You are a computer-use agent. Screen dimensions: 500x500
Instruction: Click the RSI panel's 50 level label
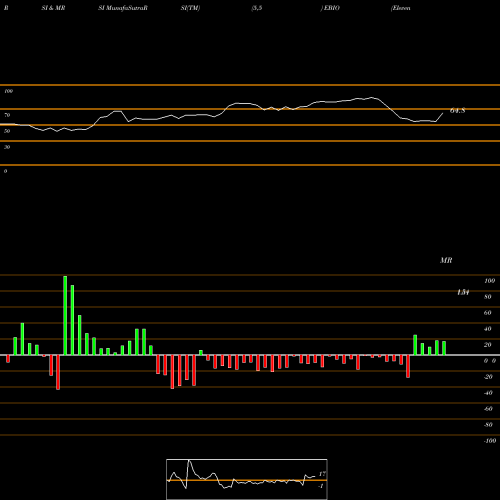pyautogui.click(x=7, y=131)
